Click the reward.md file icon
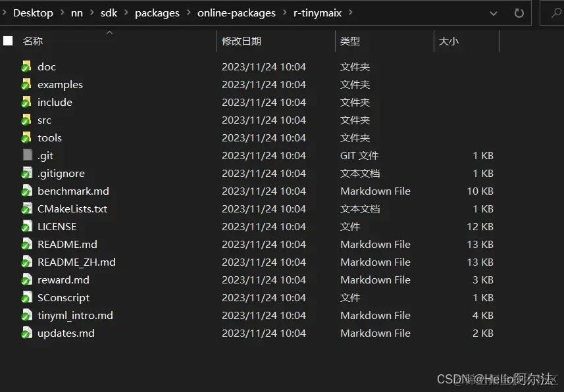This screenshot has width=564, height=392. 26,280
